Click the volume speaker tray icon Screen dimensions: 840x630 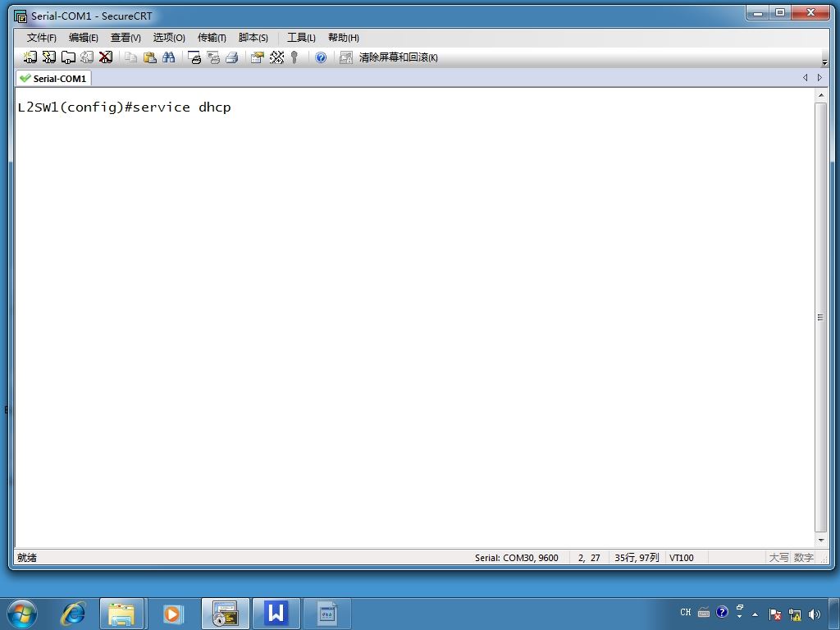point(815,614)
